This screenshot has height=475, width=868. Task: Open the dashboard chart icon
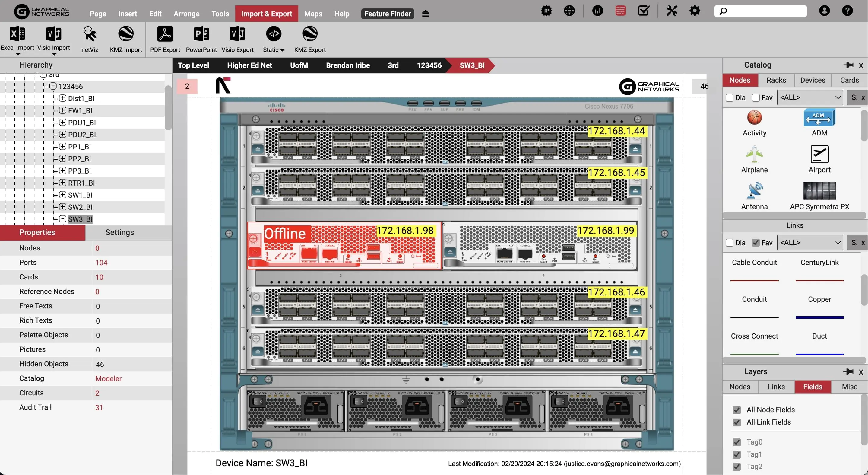coord(597,11)
